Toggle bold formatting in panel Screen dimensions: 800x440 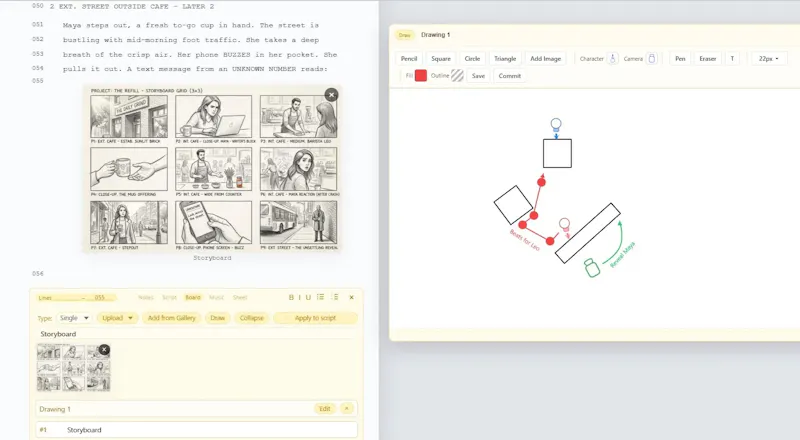[291, 298]
